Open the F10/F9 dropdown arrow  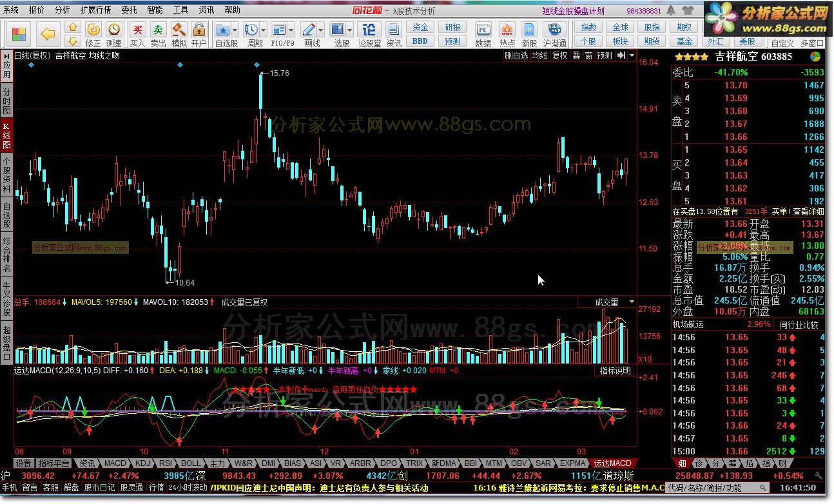click(x=291, y=30)
